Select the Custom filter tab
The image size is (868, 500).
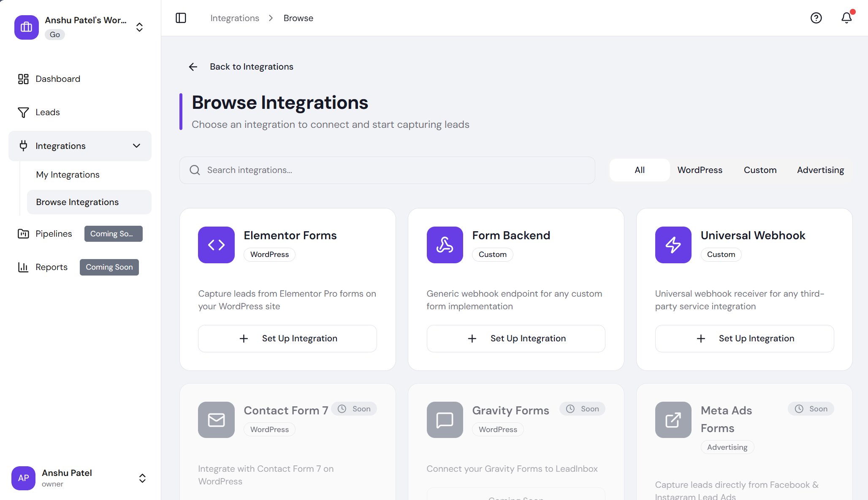pyautogui.click(x=760, y=170)
